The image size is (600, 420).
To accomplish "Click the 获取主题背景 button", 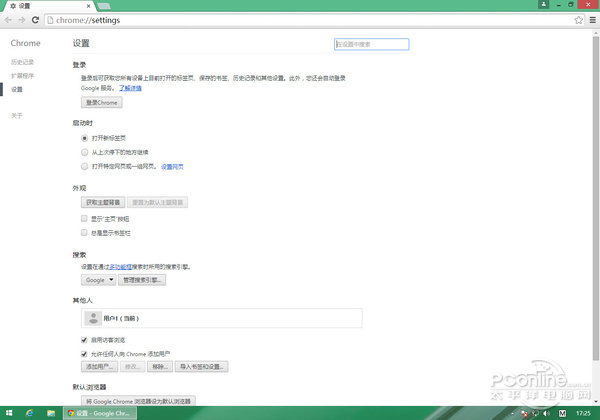I will coord(103,202).
